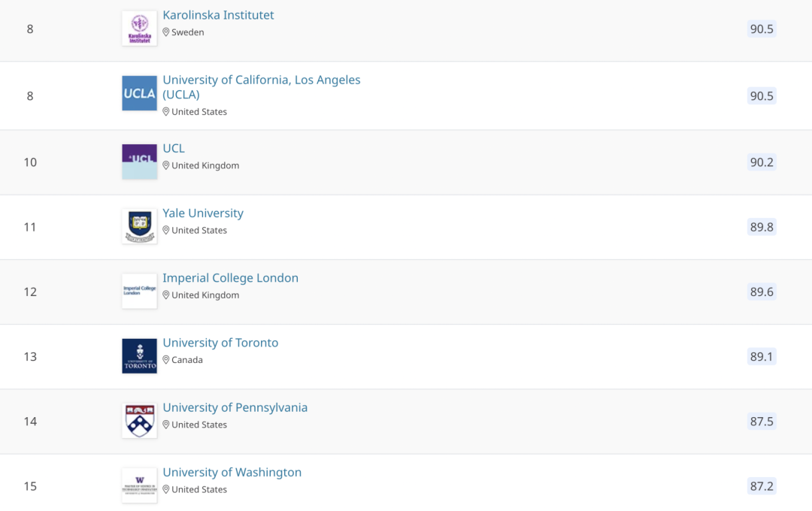Open the UCL university link

(x=174, y=148)
